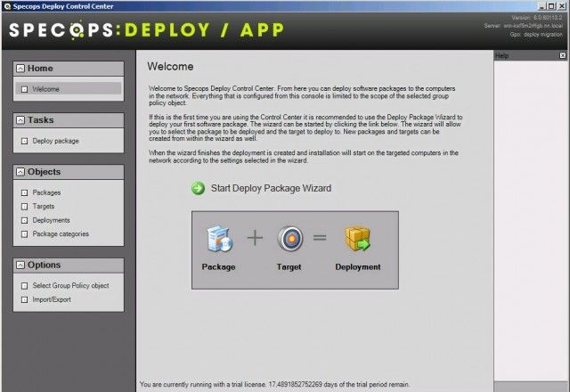Click the Gpo: deploy migration text
Viewport: 570px width, 392px height.
(536, 35)
